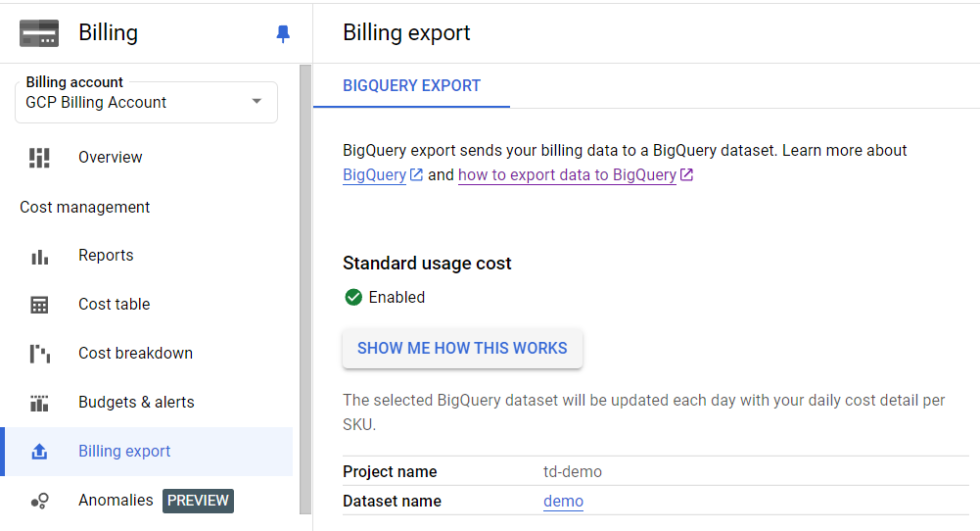Click the sidebar vertical scrollbar
This screenshot has width=980, height=531.
point(305,289)
